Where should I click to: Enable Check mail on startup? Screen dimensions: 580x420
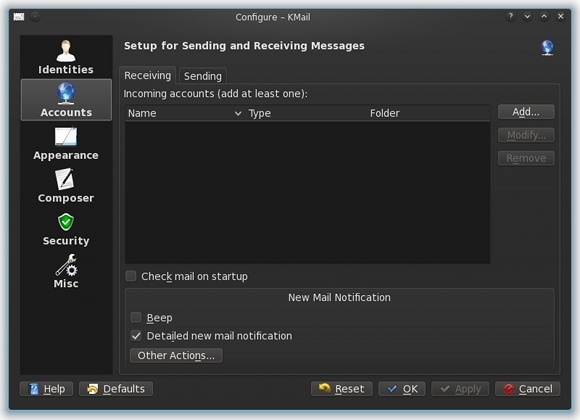131,276
